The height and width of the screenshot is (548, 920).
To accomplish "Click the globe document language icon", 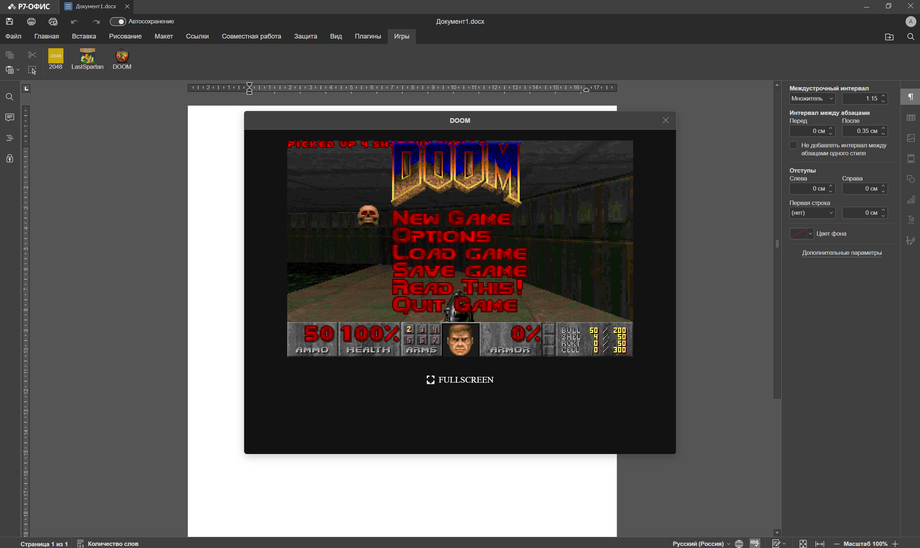I will pos(739,543).
